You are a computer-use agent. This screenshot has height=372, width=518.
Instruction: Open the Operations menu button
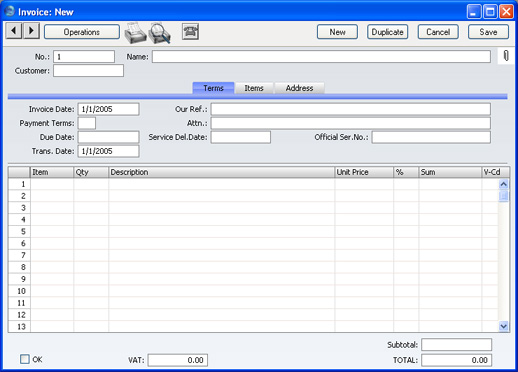pos(82,32)
